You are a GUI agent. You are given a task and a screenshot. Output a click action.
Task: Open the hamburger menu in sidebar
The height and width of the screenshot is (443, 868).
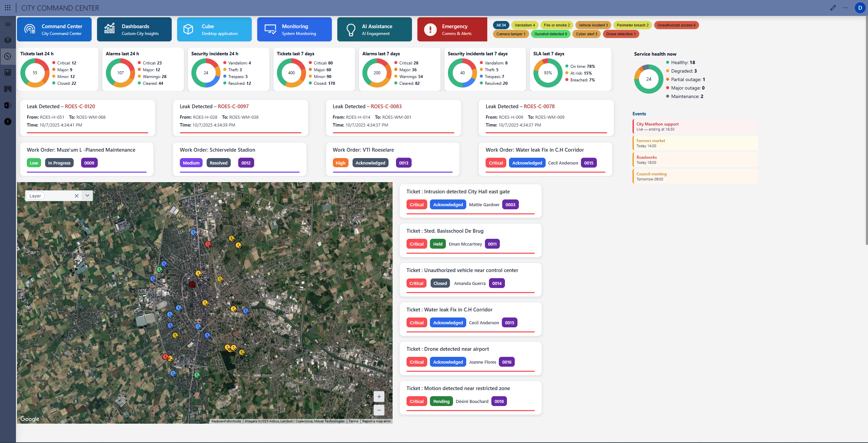pyautogui.click(x=8, y=24)
